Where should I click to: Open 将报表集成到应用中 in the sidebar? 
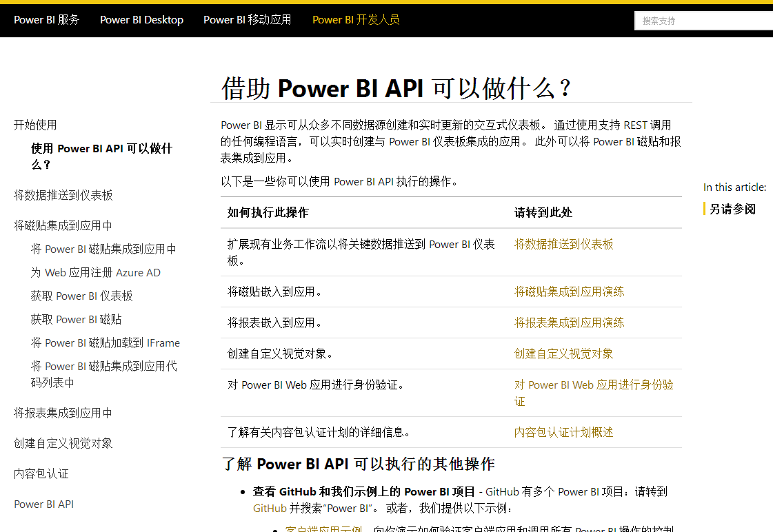63,413
